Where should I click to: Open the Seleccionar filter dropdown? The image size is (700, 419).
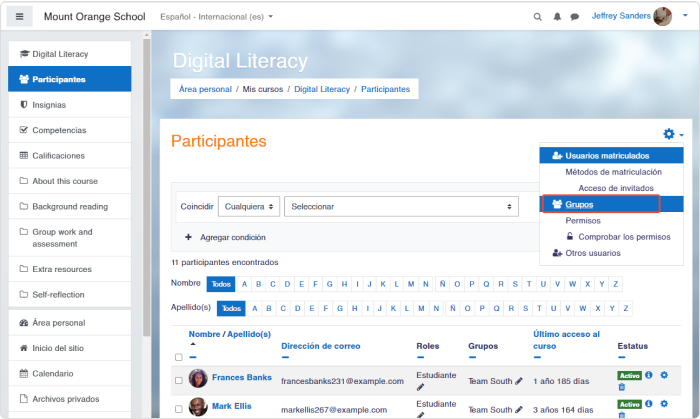[401, 207]
